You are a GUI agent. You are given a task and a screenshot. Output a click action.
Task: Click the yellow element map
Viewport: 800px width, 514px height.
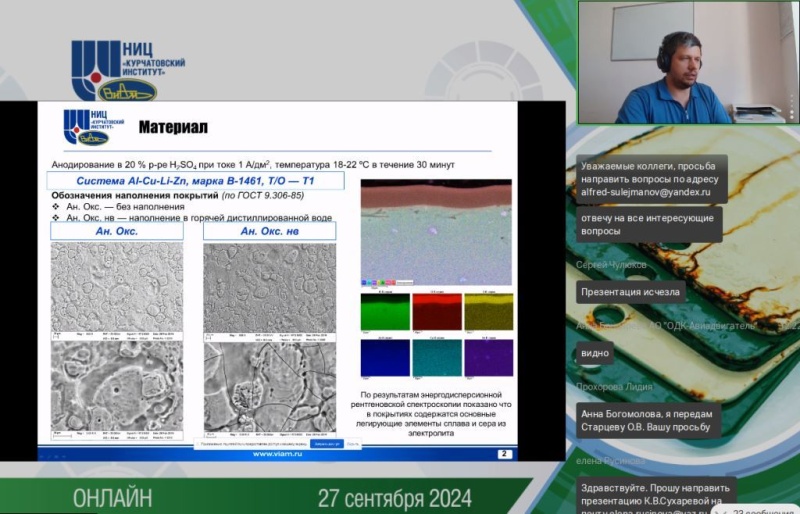point(488,312)
